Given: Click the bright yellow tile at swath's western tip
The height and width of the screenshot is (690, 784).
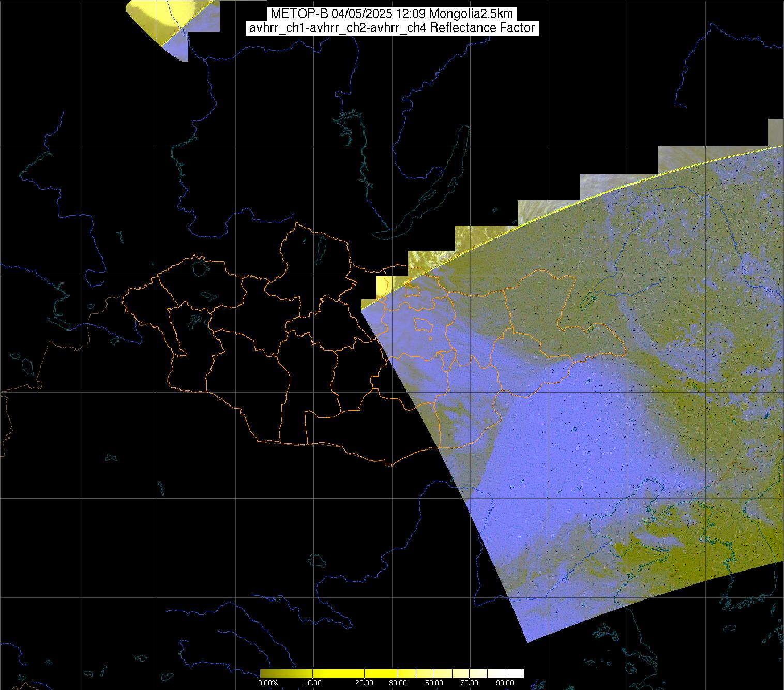Looking at the screenshot, I should click(382, 286).
